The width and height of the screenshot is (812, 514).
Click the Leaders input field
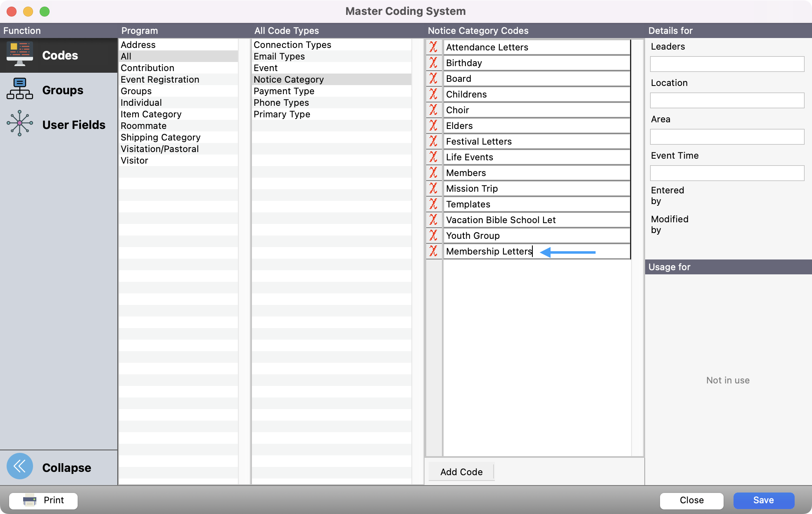pyautogui.click(x=727, y=64)
